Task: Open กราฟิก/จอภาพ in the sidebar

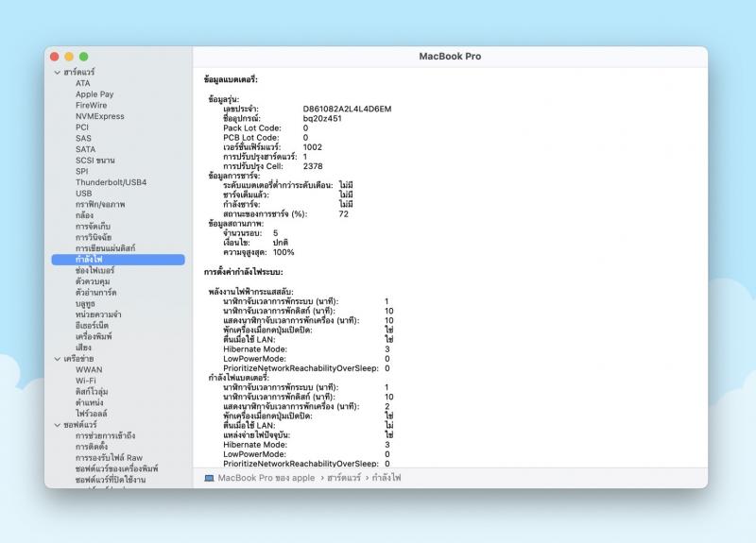Action: 100,204
